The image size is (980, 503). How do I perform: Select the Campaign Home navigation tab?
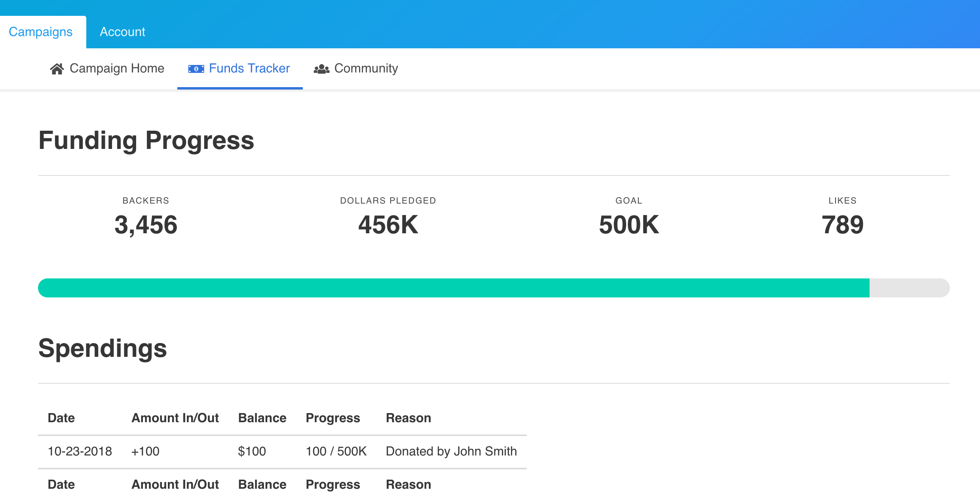[x=117, y=69]
